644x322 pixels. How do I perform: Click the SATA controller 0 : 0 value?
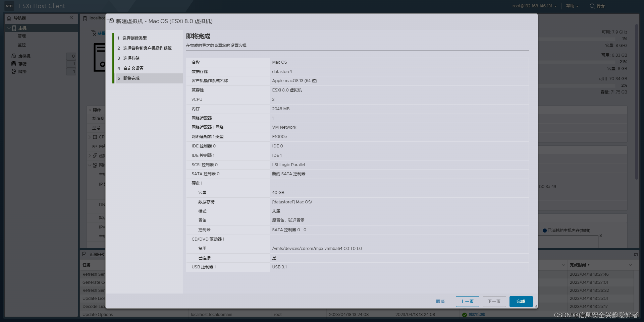pos(289,230)
